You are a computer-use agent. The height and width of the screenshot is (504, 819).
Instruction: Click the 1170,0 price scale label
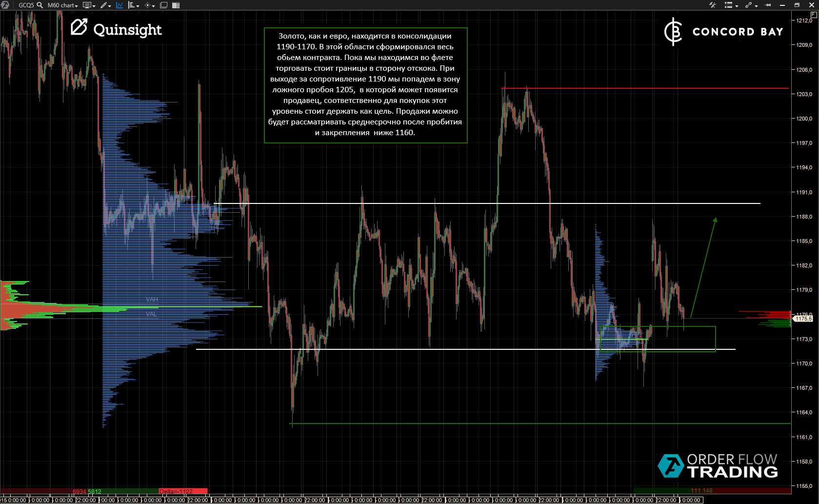(804, 363)
